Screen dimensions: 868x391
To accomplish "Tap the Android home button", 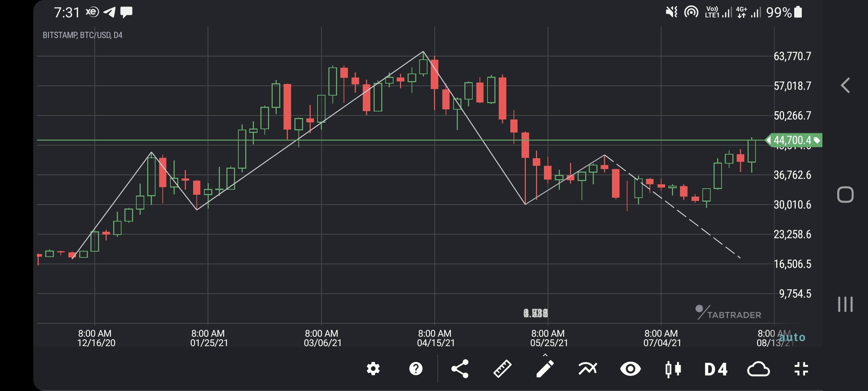I will tap(845, 195).
